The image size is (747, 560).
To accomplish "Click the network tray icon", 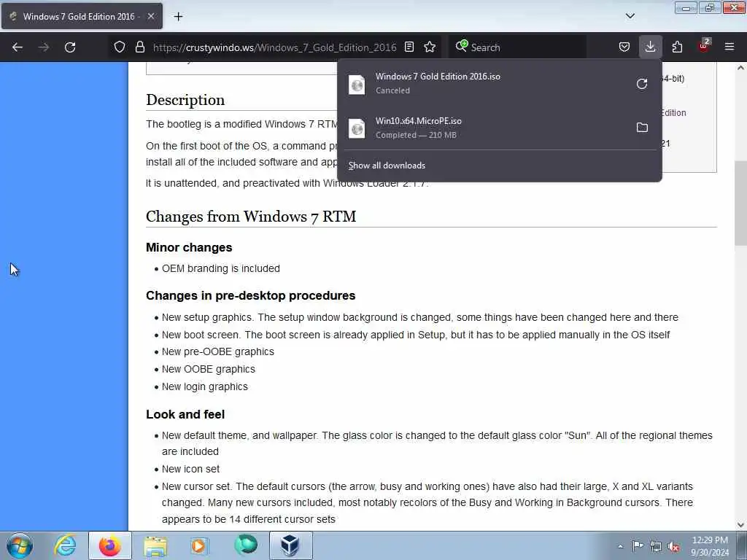I will [x=656, y=547].
